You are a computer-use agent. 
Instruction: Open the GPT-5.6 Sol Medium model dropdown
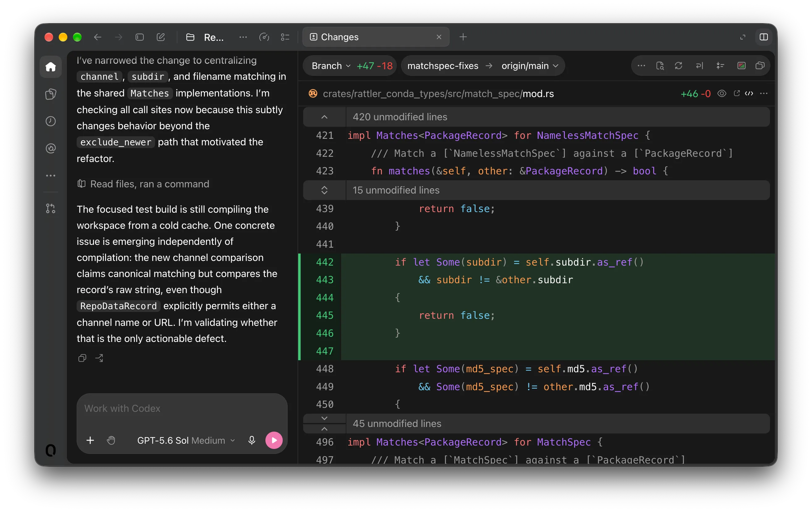pos(186,440)
